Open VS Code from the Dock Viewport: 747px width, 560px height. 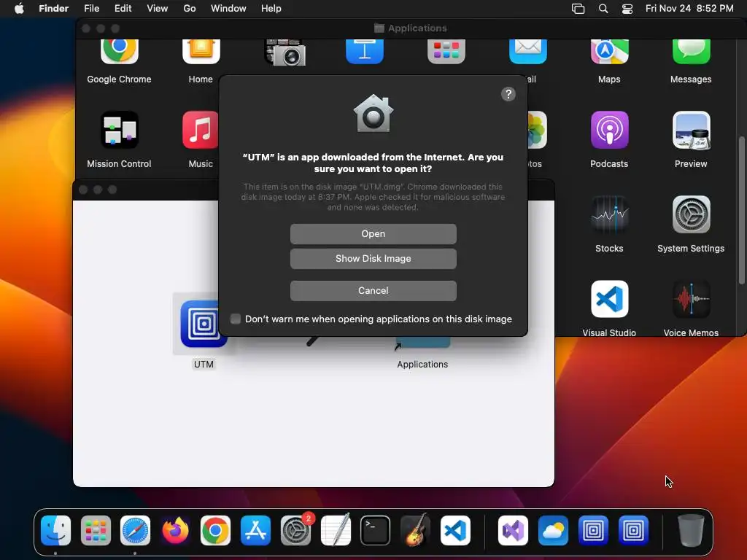(x=455, y=531)
